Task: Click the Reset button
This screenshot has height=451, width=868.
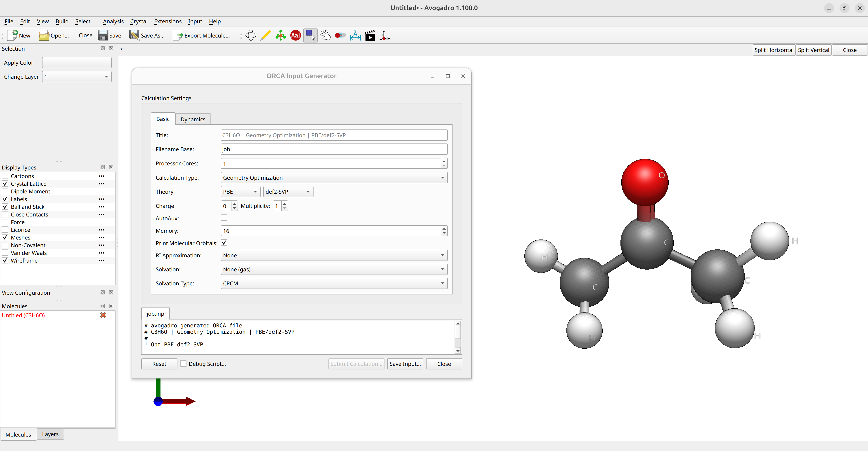Action: tap(159, 364)
